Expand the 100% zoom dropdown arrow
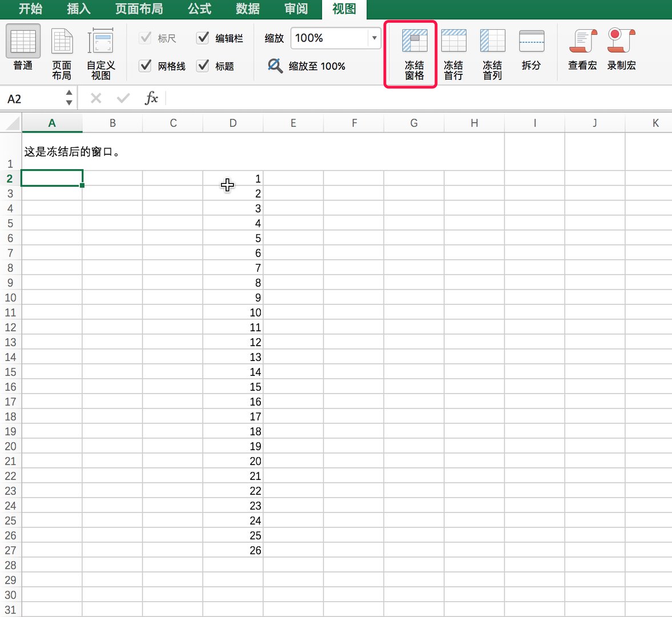Image resolution: width=672 pixels, height=617 pixels. (374, 38)
